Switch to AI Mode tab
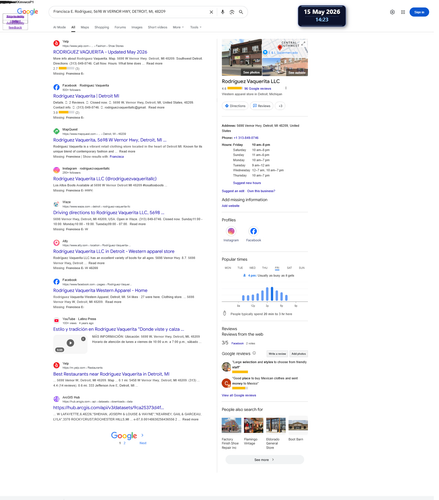Screen dimensions: 439x500 coord(59,27)
